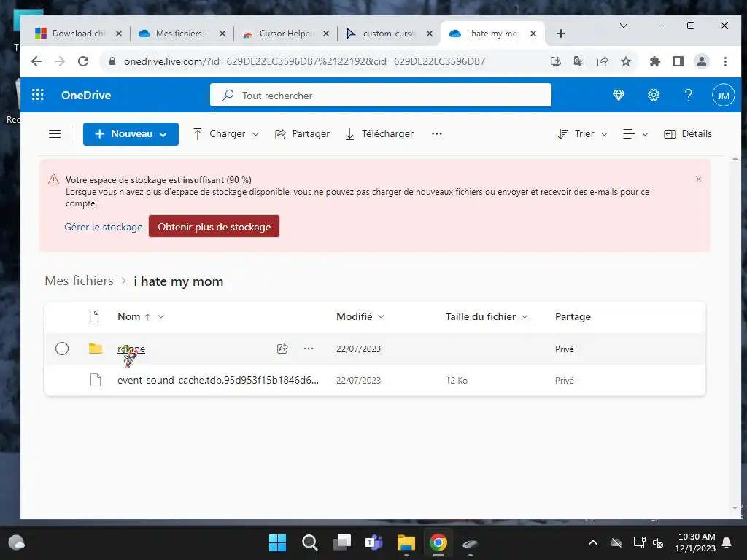747x560 pixels.
Task: Switch to the custom-cursor tab
Action: [388, 34]
